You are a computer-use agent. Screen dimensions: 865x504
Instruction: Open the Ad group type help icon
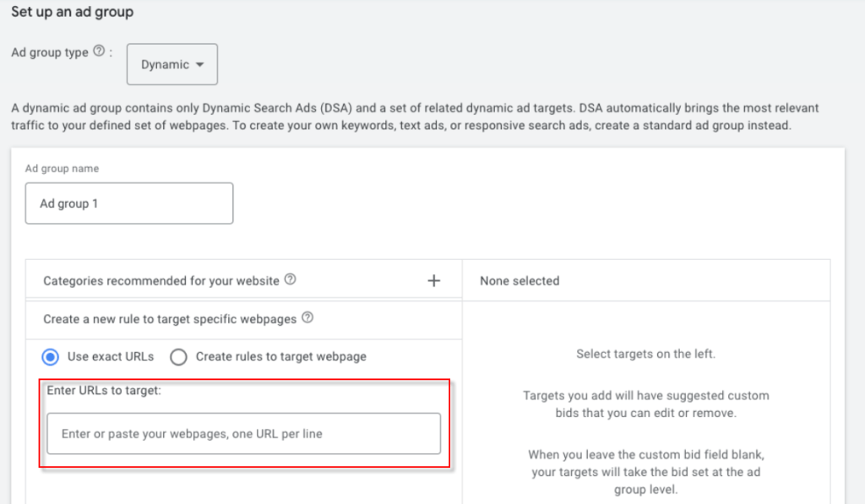pos(99,52)
